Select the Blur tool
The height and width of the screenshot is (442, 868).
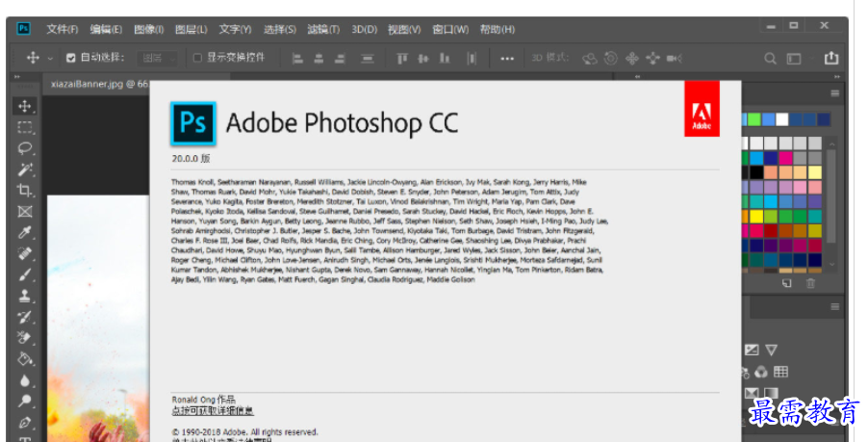(25, 380)
